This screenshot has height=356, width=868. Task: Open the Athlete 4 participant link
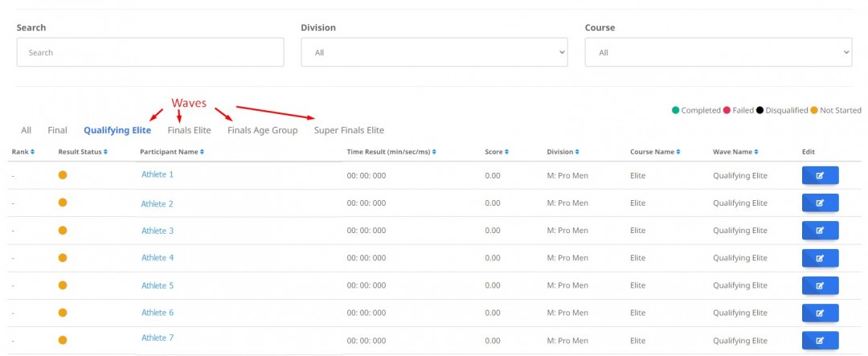coord(158,257)
